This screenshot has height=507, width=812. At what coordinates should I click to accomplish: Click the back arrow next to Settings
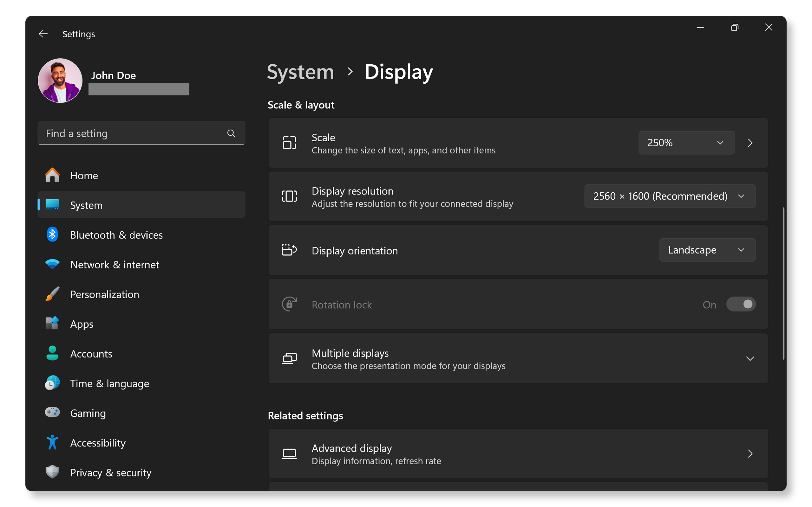click(x=43, y=34)
